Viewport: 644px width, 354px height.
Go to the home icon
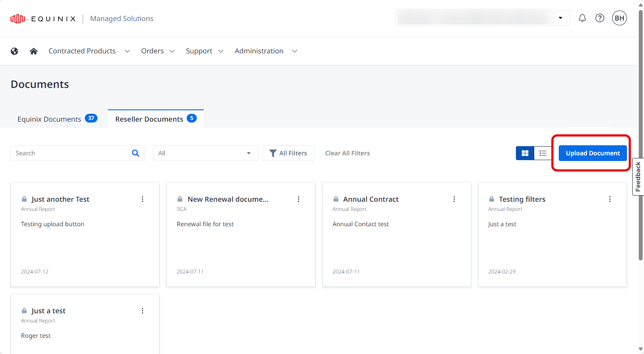(x=34, y=51)
